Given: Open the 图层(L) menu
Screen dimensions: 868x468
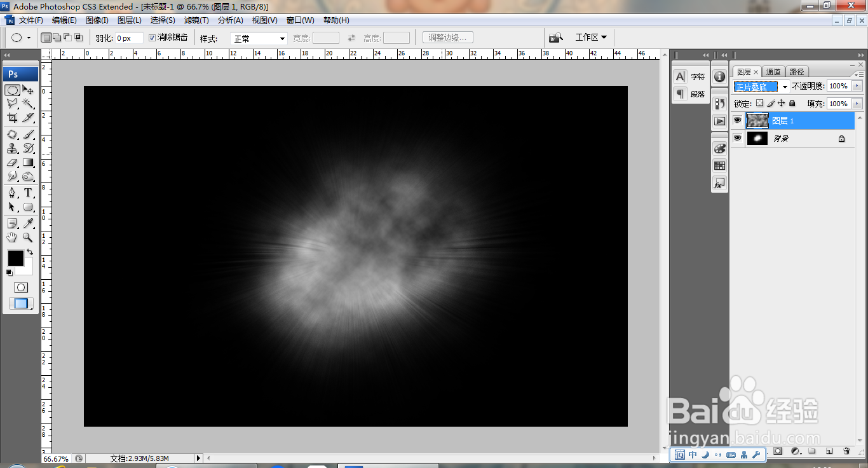Looking at the screenshot, I should click(x=130, y=20).
